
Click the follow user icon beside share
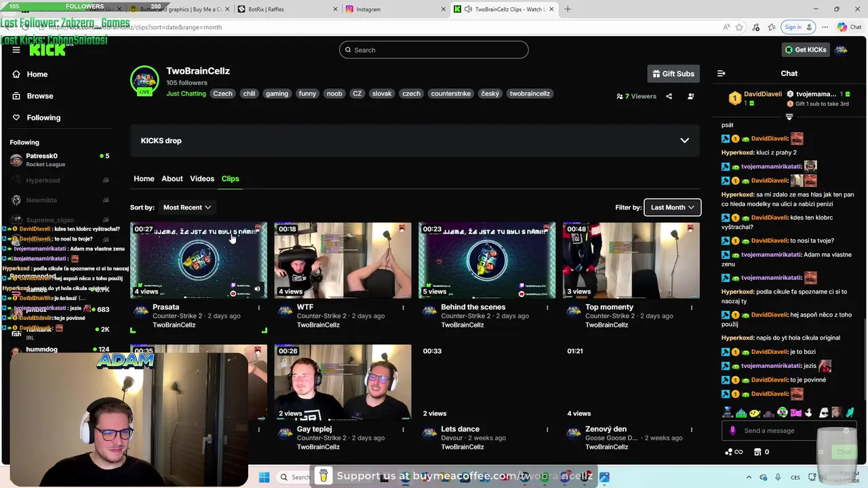click(690, 96)
